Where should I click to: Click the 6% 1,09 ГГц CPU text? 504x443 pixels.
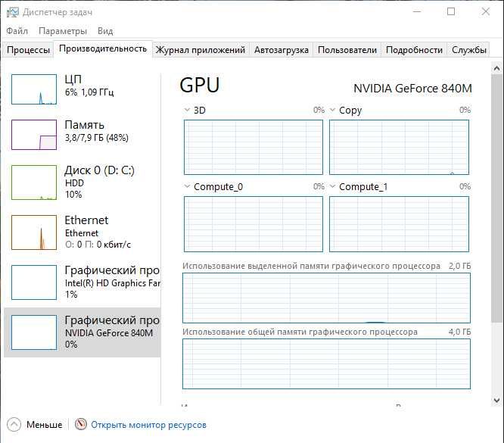89,92
